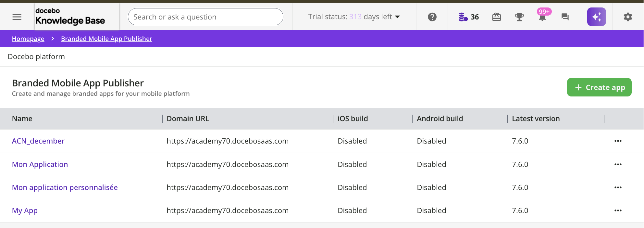Click the Create app button

pyautogui.click(x=599, y=87)
